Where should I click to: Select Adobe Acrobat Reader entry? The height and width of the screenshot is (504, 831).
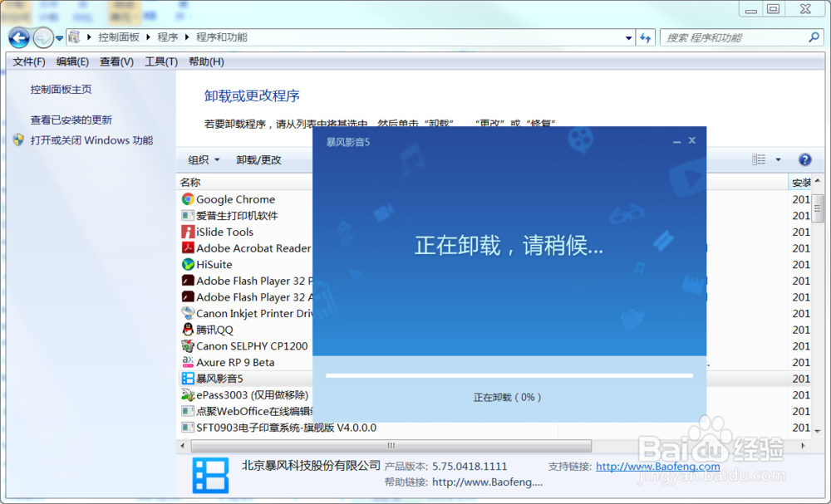(x=253, y=248)
